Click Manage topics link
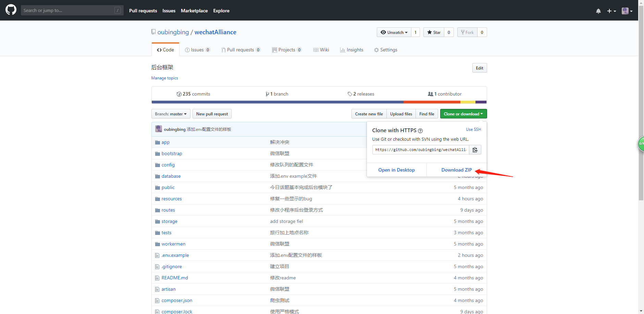The image size is (644, 314). (165, 78)
